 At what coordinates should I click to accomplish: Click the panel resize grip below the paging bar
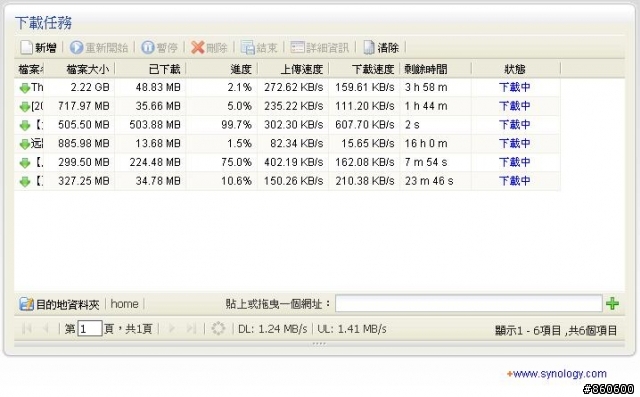319,344
